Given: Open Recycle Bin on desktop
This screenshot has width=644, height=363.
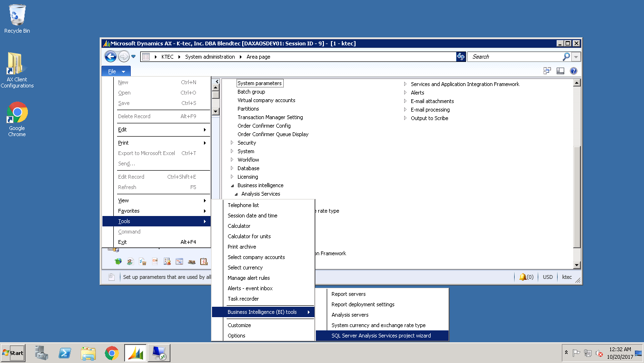Looking at the screenshot, I should [17, 19].
